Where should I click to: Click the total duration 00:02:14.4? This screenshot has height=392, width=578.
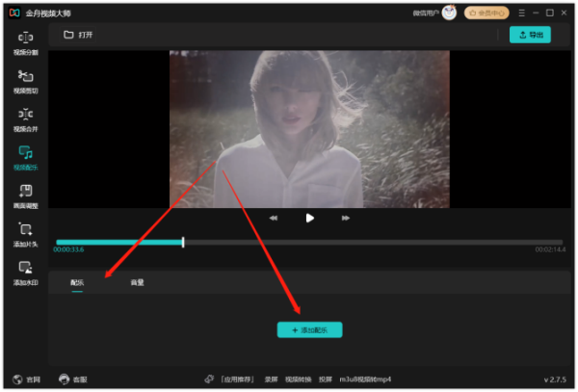point(550,249)
